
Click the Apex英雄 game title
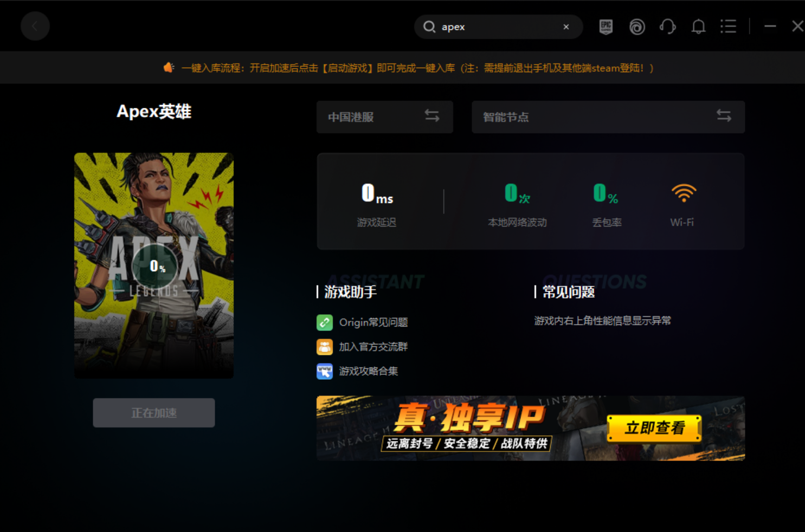pyautogui.click(x=154, y=111)
